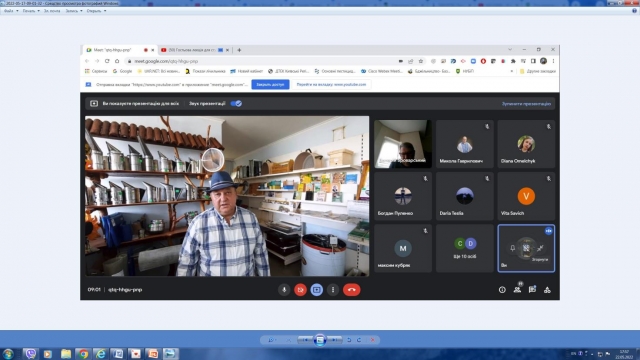The width and height of the screenshot is (640, 360).
Task: Toggle the Meet microphone button
Action: tap(284, 290)
